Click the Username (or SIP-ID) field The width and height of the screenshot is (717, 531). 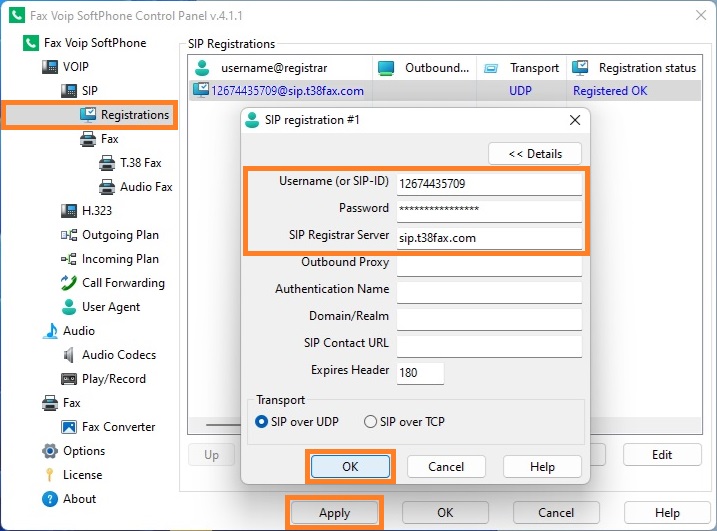[489, 184]
